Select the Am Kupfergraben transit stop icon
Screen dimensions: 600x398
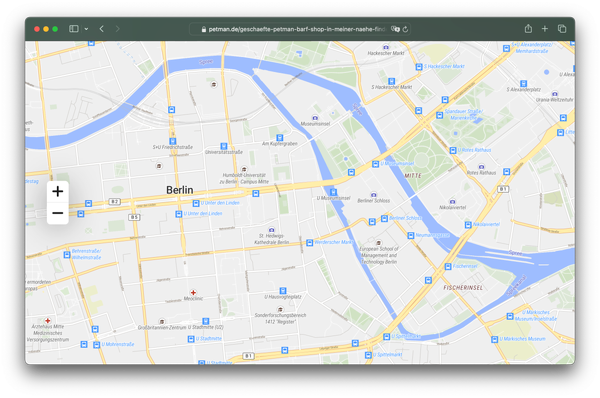point(280,138)
